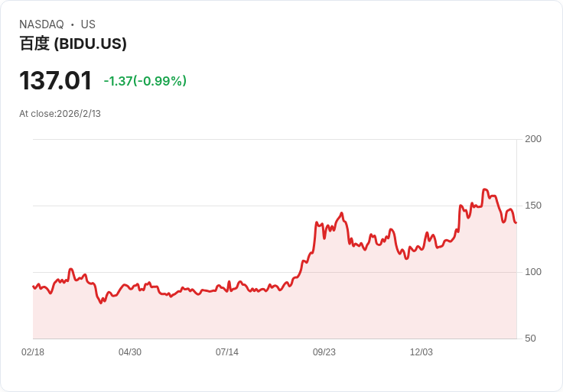The width and height of the screenshot is (563, 392).
Task: Click the chart line's rightmost end point
Action: coord(516,222)
